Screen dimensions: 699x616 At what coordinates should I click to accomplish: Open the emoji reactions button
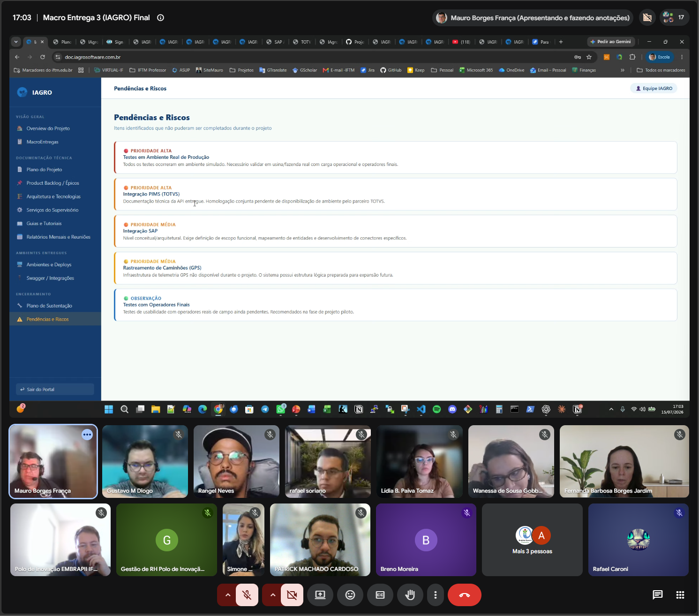[350, 595]
